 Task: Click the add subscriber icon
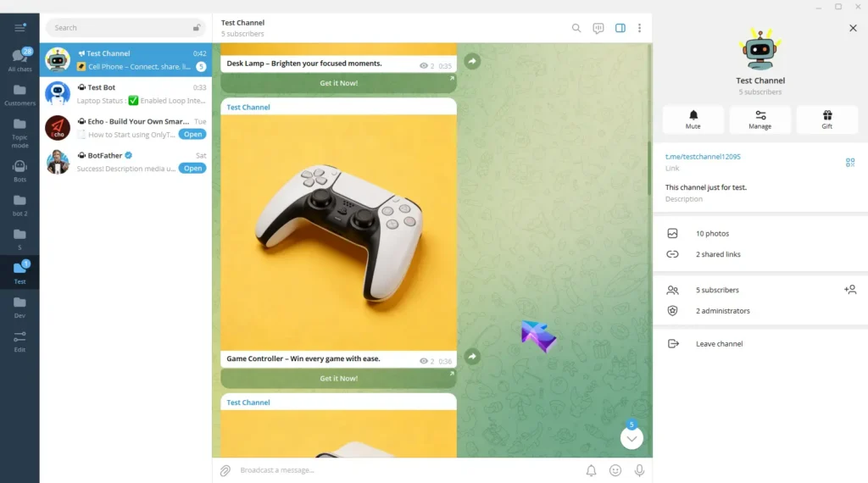pos(850,289)
